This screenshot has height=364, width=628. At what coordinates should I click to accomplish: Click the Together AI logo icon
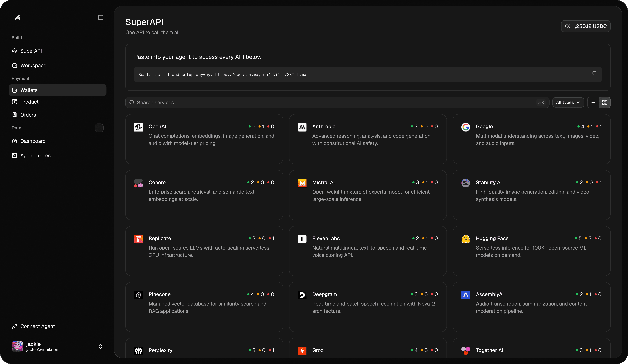[x=466, y=351]
